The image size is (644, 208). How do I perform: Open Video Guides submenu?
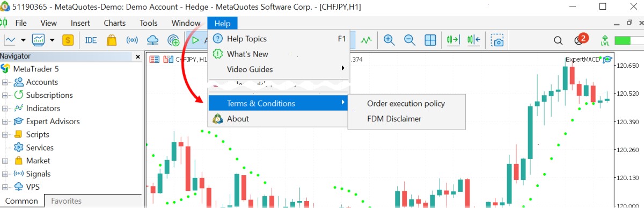[x=279, y=69]
